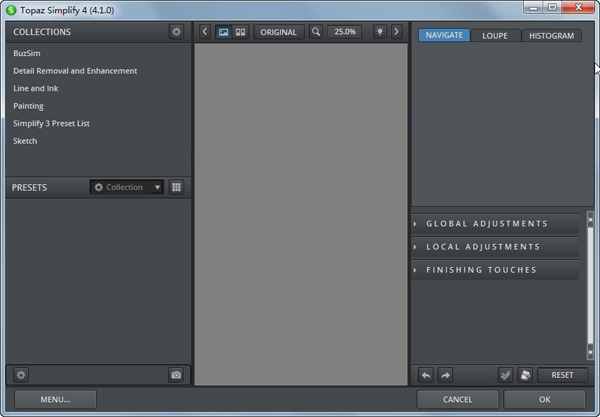Switch to split before/after view
600x417 pixels.
240,32
